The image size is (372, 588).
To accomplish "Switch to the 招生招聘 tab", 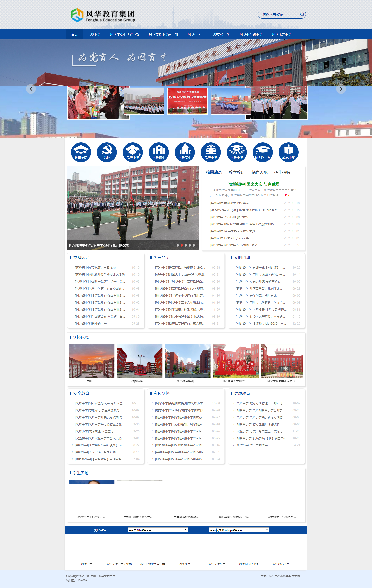I will pos(282,172).
